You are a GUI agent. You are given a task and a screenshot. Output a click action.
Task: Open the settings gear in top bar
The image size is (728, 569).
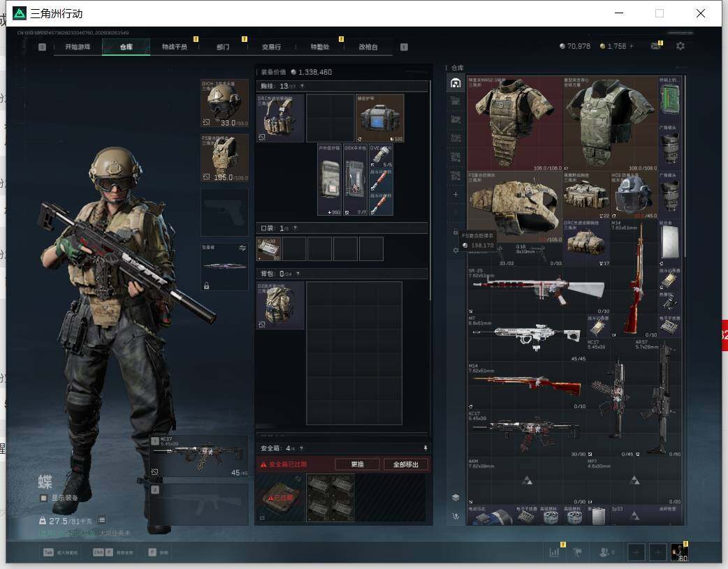[680, 46]
